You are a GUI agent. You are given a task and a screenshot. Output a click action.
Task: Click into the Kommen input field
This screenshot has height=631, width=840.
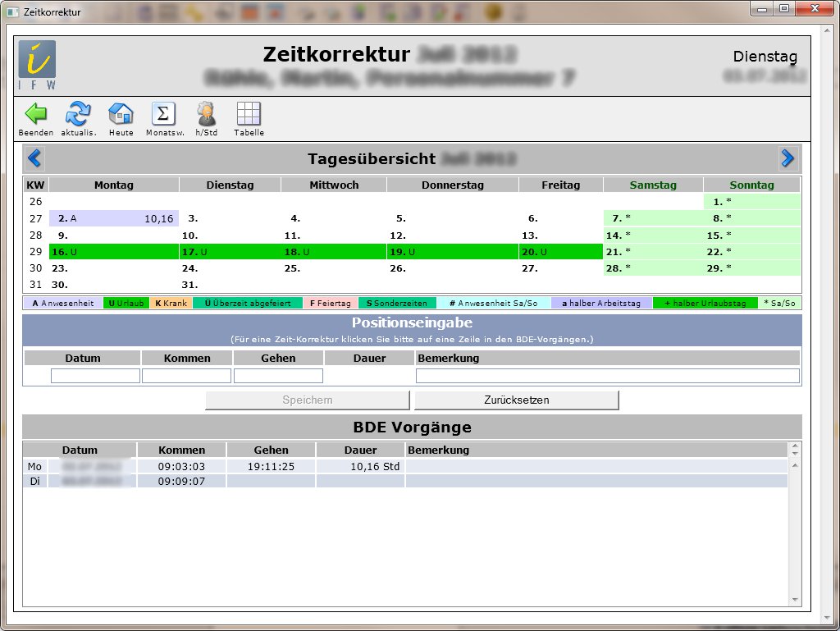click(186, 376)
